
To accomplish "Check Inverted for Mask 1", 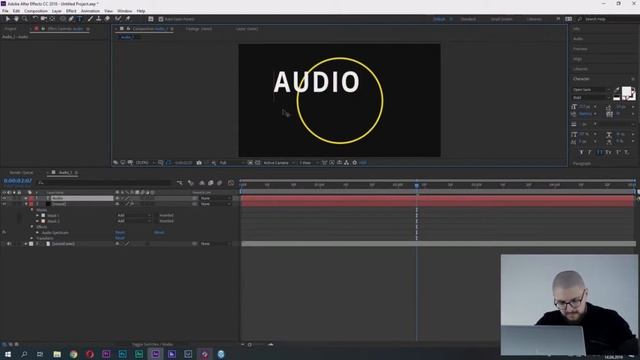I will click(157, 216).
